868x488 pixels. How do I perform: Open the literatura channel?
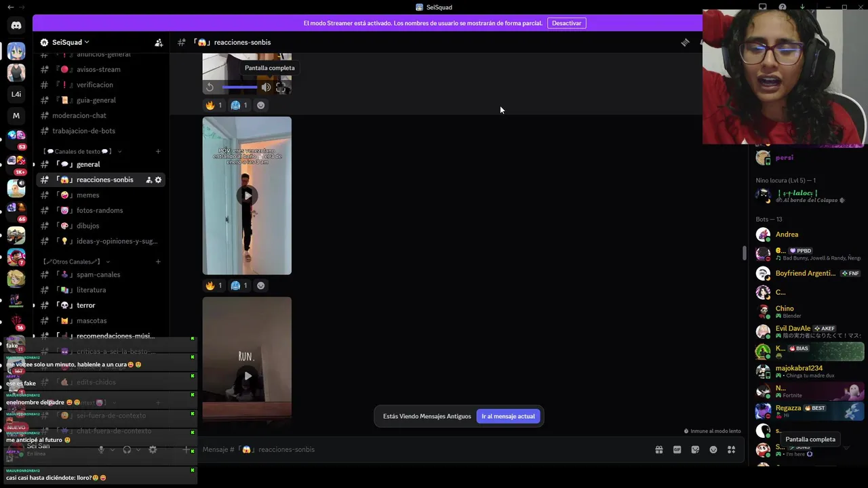point(100,290)
